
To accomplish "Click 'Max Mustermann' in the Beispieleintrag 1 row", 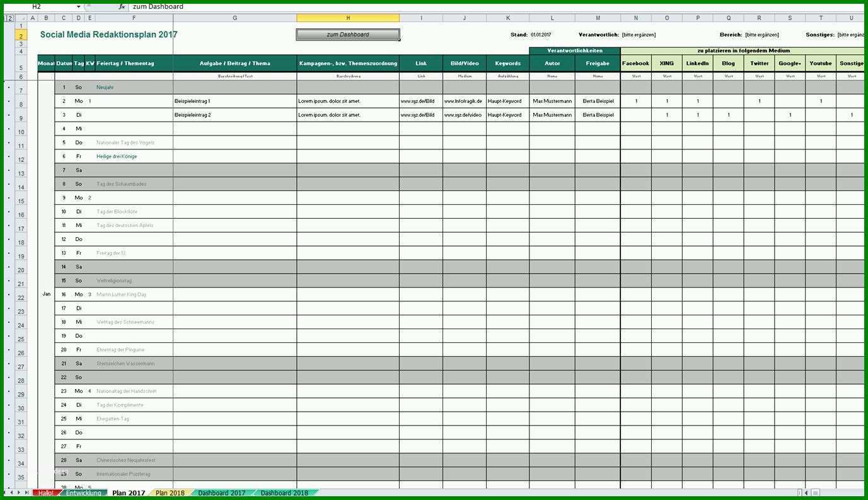I will 552,101.
